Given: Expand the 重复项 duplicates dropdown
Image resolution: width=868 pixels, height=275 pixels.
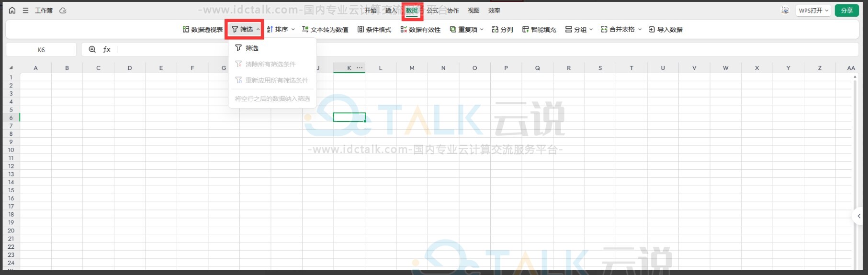Looking at the screenshot, I should pos(482,29).
